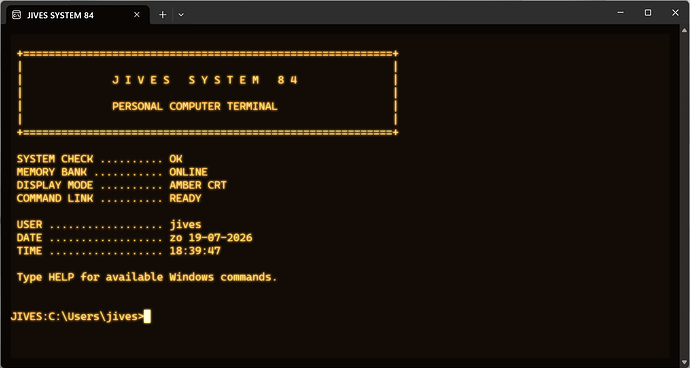The width and height of the screenshot is (690, 368).
Task: Click the command prompt cursor block
Action: 147,316
